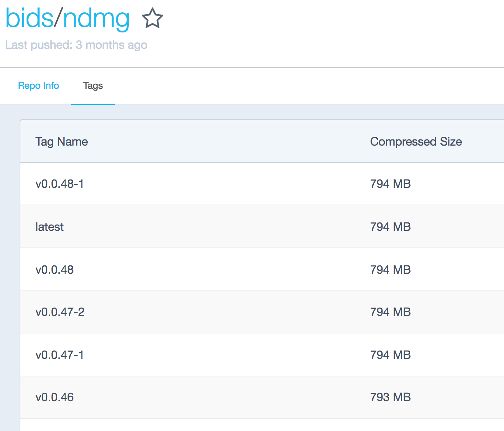Click the Tag Name column header
The height and width of the screenshot is (431, 504).
[x=61, y=142]
